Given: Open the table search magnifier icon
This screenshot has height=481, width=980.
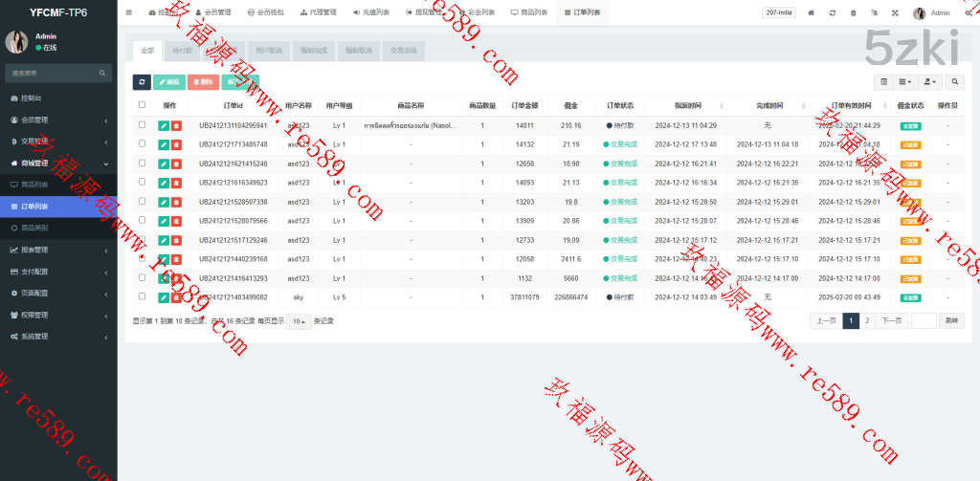Looking at the screenshot, I should (954, 82).
